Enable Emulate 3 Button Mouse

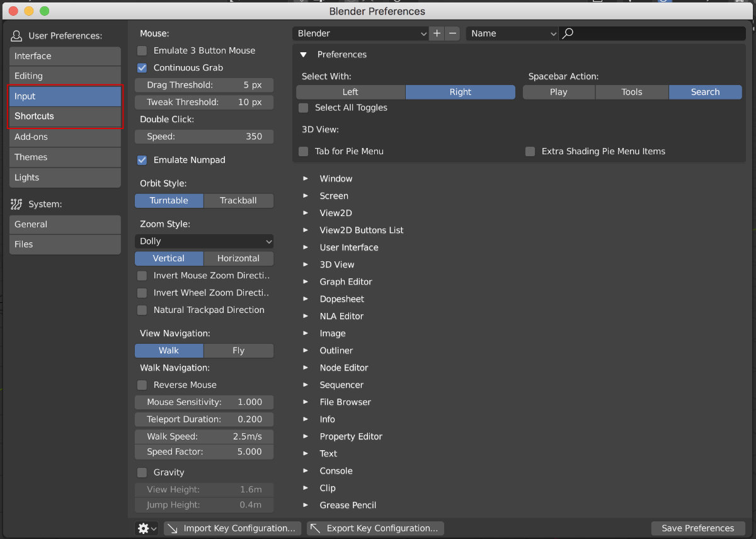(142, 50)
